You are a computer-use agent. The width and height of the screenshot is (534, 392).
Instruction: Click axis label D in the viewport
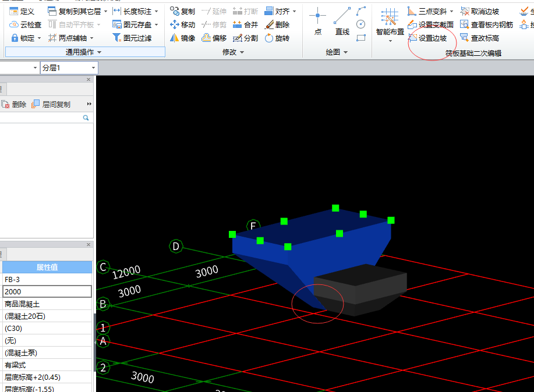click(x=176, y=246)
